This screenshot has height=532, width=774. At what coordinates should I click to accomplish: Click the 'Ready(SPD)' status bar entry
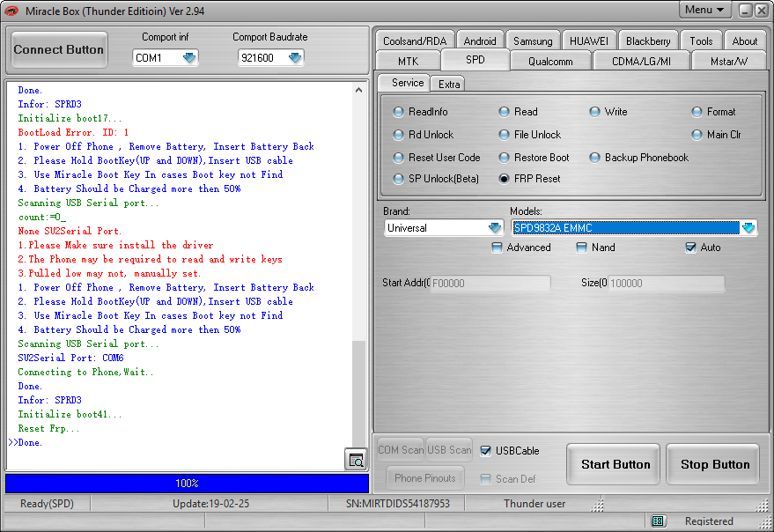(47, 504)
